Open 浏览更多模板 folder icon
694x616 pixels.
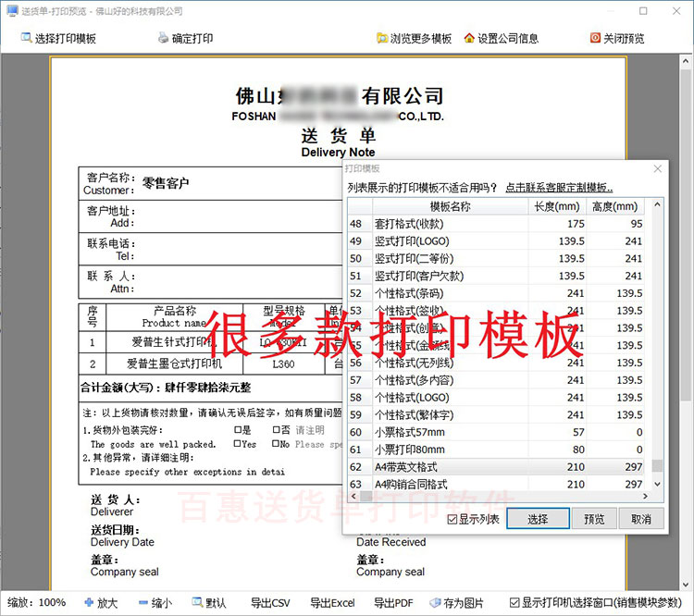[x=382, y=38]
